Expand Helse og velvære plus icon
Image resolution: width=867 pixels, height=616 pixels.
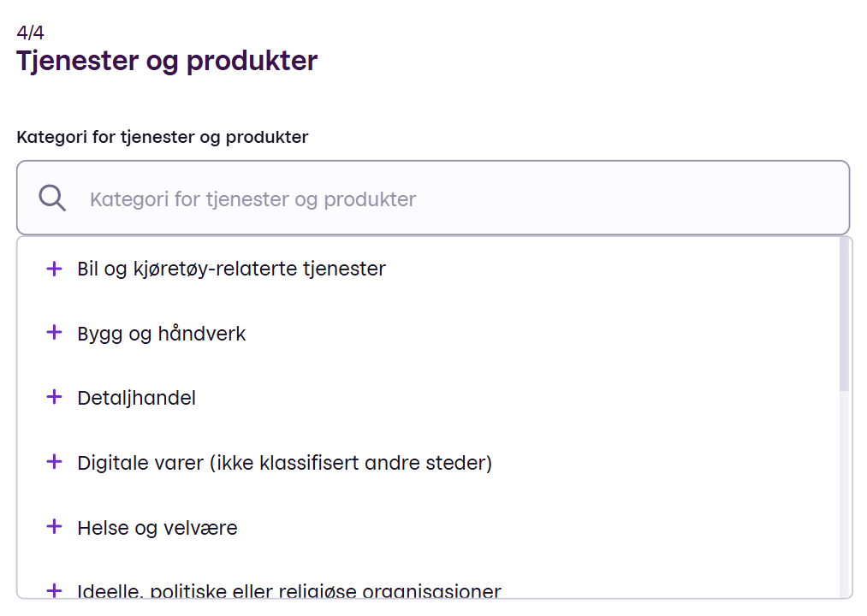click(54, 527)
